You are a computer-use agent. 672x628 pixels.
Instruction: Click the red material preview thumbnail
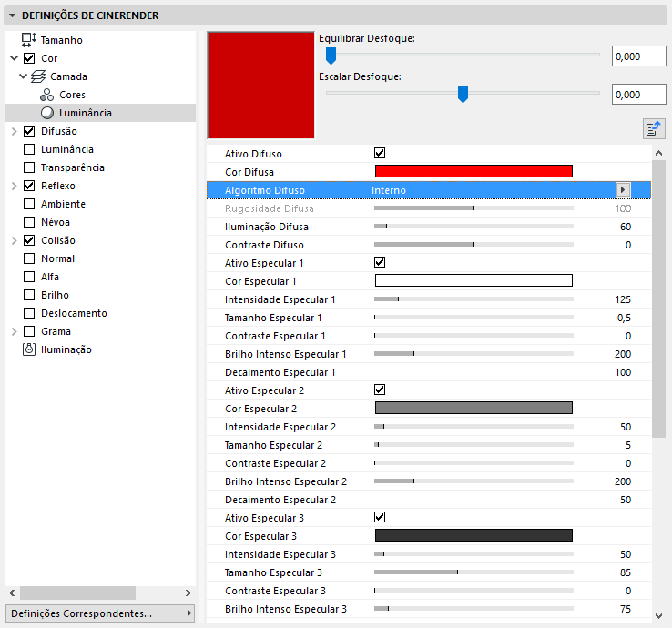click(x=261, y=86)
